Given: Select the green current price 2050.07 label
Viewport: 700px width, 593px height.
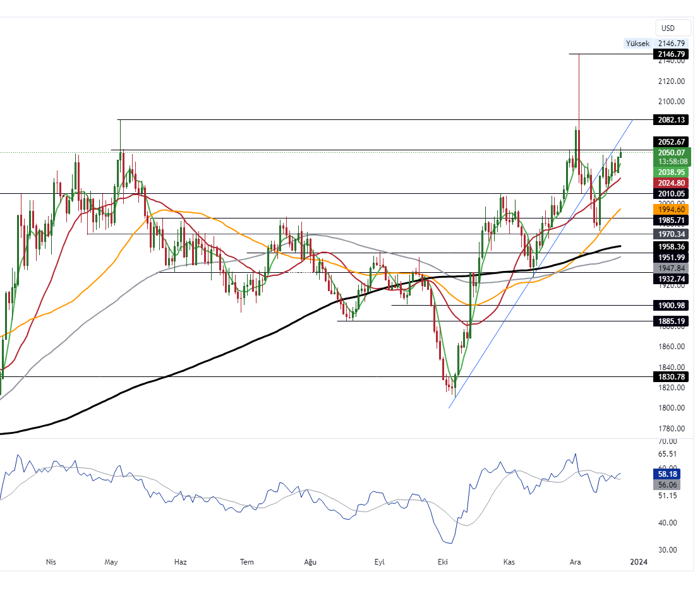Looking at the screenshot, I should click(x=671, y=152).
